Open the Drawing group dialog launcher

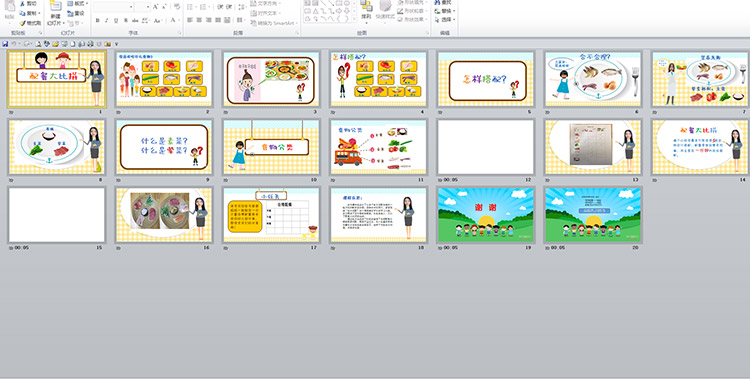coord(428,33)
